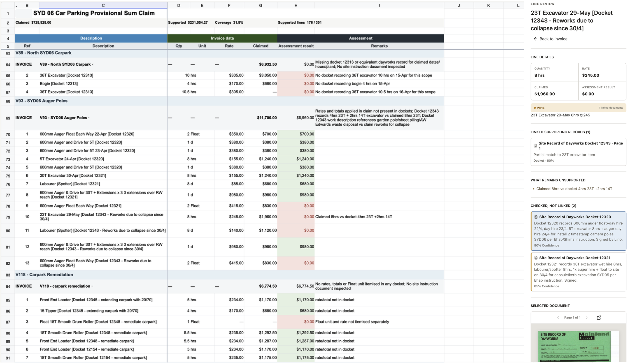The image size is (633, 364).
Task: Click the 'Unit' column heading
Action: pyautogui.click(x=202, y=46)
